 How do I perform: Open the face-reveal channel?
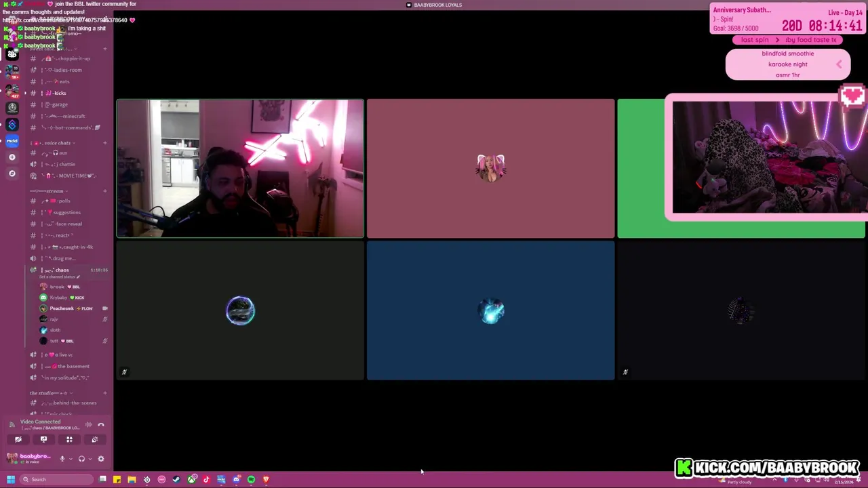click(x=68, y=224)
